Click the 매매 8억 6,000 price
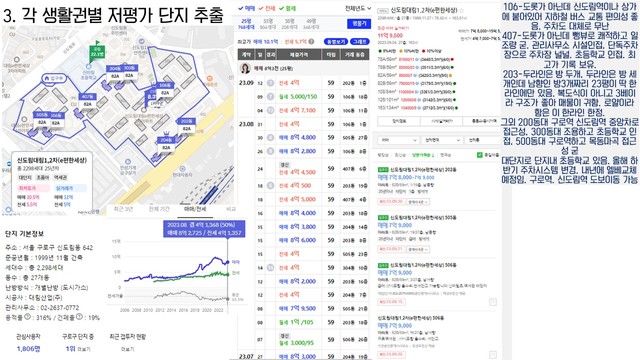 (297, 240)
